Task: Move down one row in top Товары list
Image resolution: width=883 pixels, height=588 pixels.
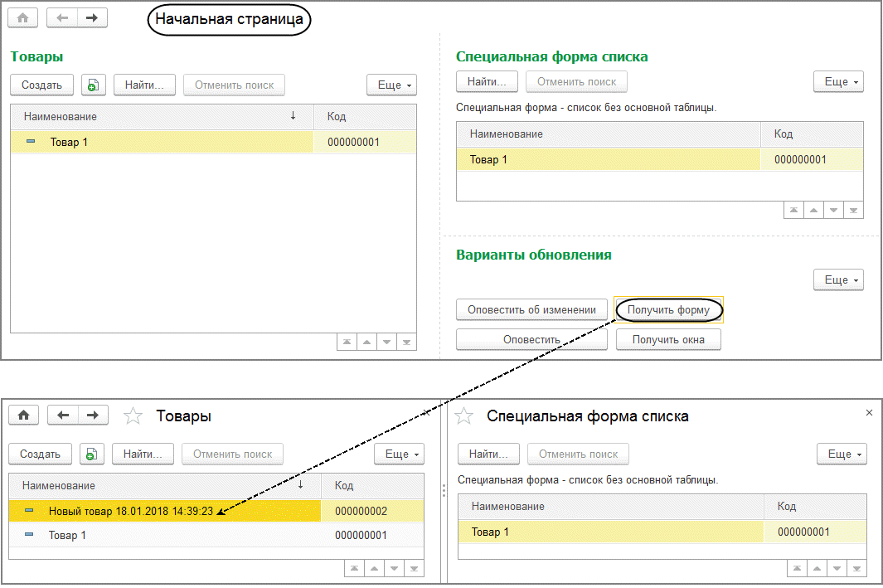Action: (x=386, y=342)
